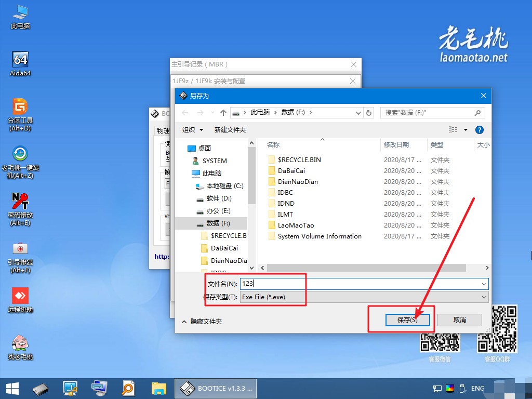Collapse folders with 隐藏文件夹
Viewport: 532px width, 399px height.
click(x=202, y=321)
